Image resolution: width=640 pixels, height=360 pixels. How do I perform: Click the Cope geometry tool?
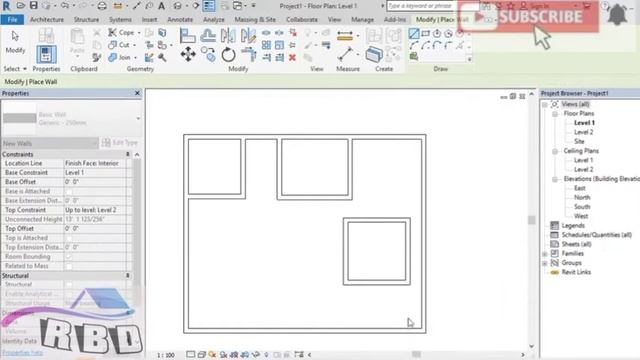pyautogui.click(x=121, y=32)
